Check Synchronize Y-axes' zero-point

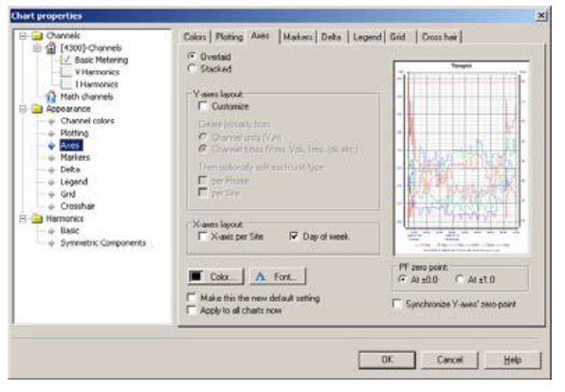click(397, 304)
